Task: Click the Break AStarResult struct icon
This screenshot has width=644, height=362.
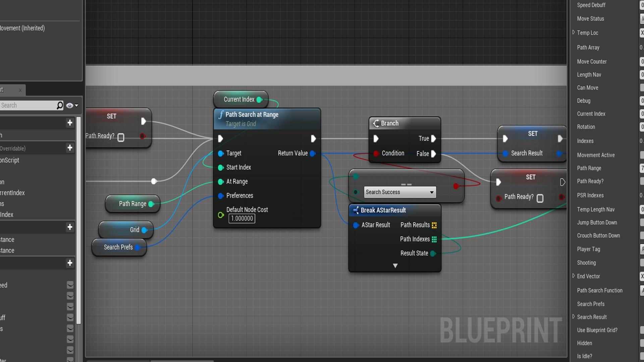Action: [356, 210]
